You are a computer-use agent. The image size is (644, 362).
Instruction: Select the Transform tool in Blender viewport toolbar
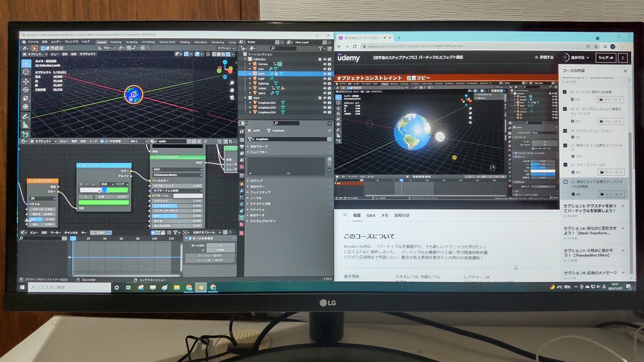tap(26, 107)
